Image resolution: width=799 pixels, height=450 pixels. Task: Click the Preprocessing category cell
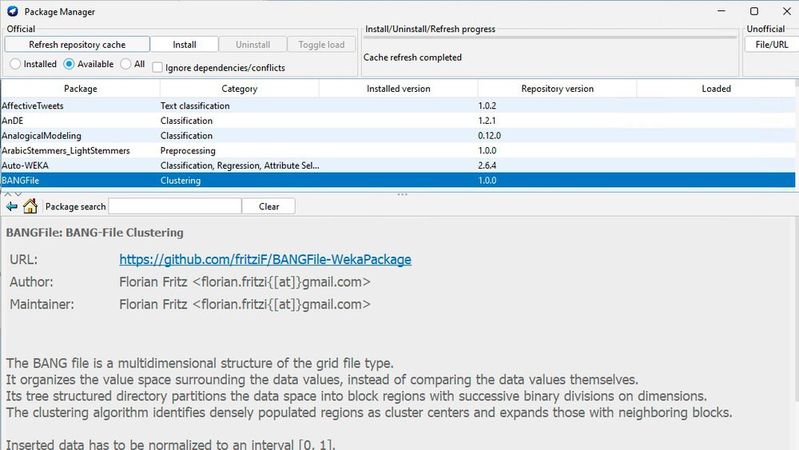click(188, 150)
